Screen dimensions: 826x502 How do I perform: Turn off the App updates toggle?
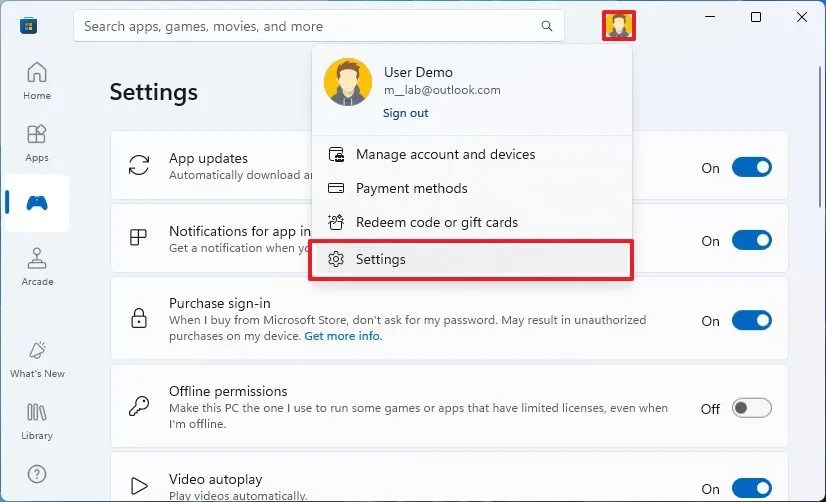click(x=752, y=168)
